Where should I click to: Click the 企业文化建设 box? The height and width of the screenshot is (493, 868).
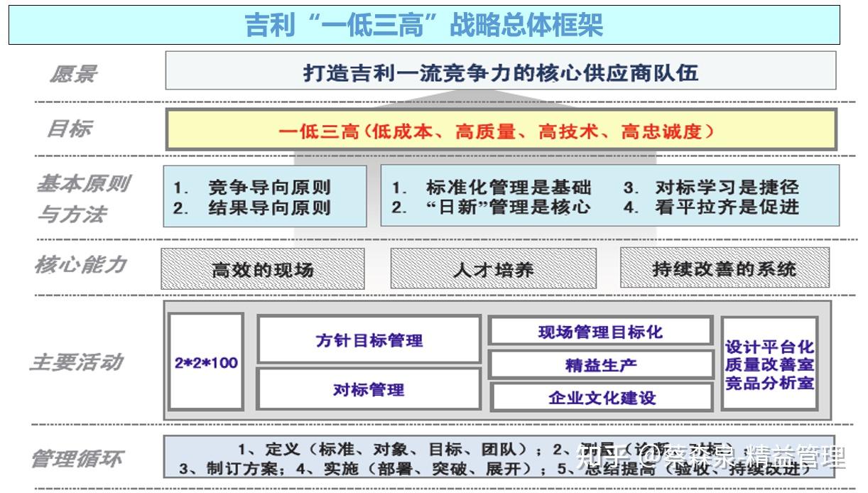pyautogui.click(x=601, y=397)
